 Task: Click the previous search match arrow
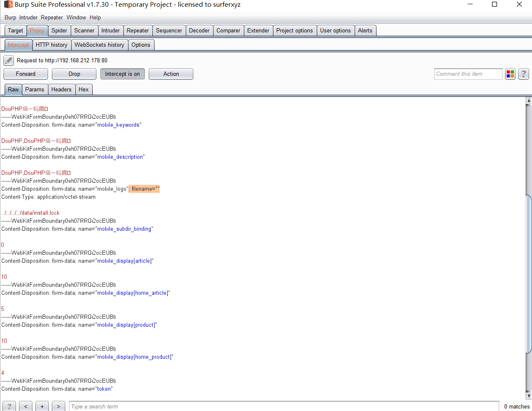click(25, 406)
